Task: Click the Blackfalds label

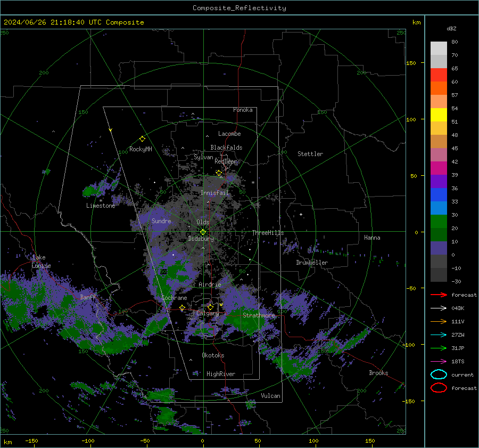Action: pos(226,148)
